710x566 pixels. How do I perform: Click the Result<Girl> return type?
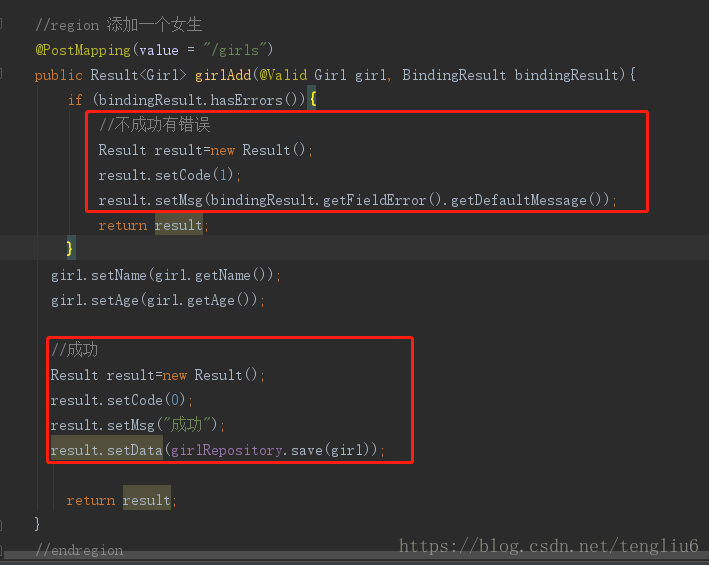138,75
